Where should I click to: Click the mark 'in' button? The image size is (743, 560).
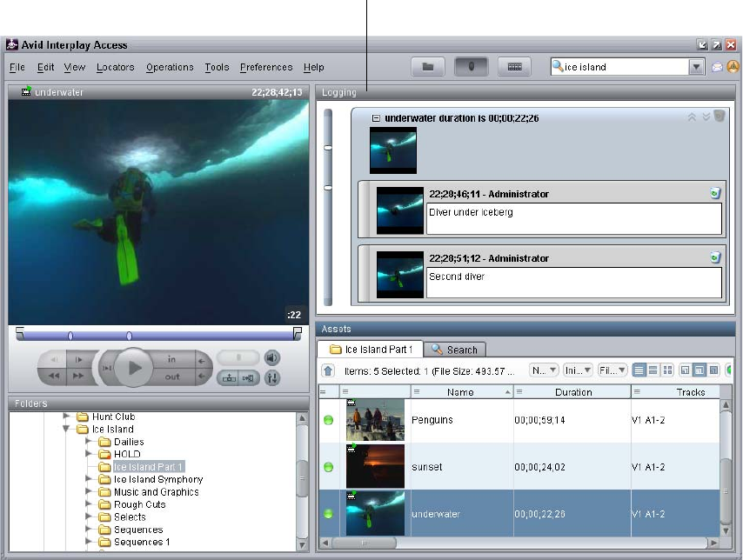(x=172, y=359)
